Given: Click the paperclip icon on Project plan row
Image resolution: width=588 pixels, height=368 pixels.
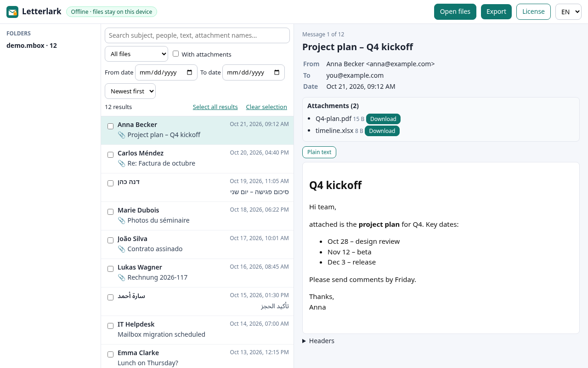Looking at the screenshot, I should point(121,135).
